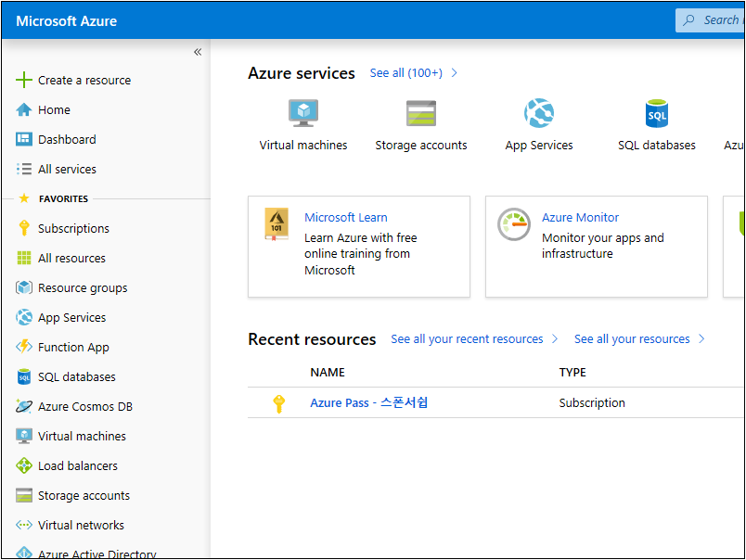The width and height of the screenshot is (746, 560).
Task: Click the TYPE column header
Action: (x=572, y=372)
